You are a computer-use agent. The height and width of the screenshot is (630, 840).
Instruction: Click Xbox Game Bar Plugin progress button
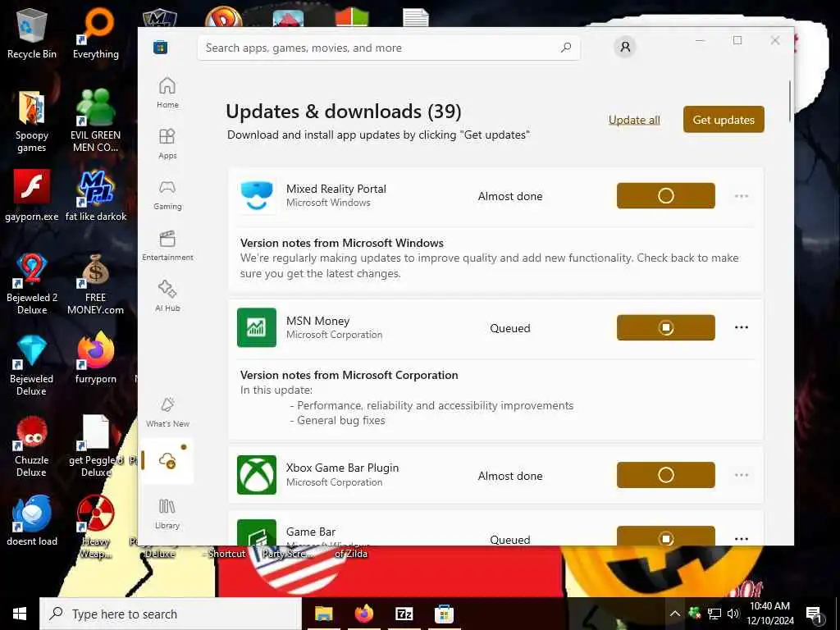(x=665, y=475)
